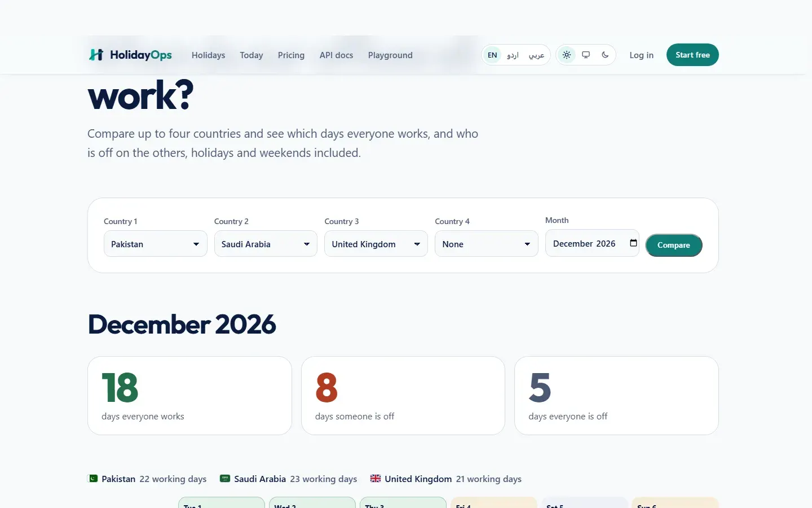Click the United Kingdom flag icon

tap(376, 479)
